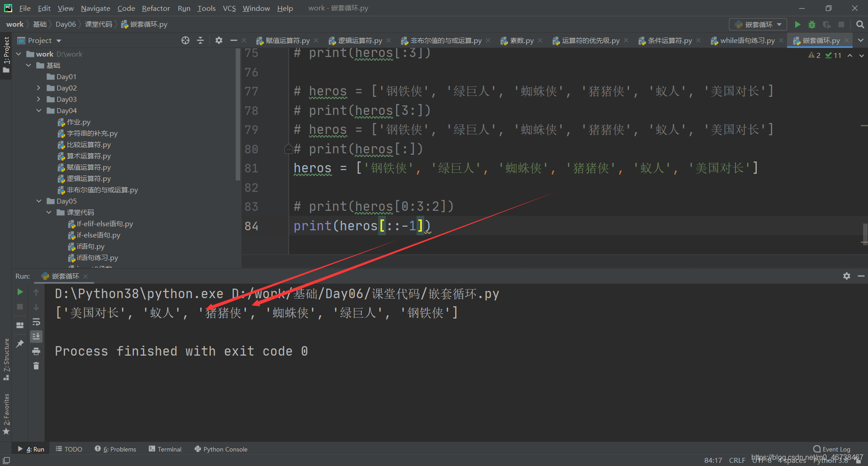Image resolution: width=868 pixels, height=466 pixels.
Task: Open the 6: Problems tool window
Action: point(115,449)
